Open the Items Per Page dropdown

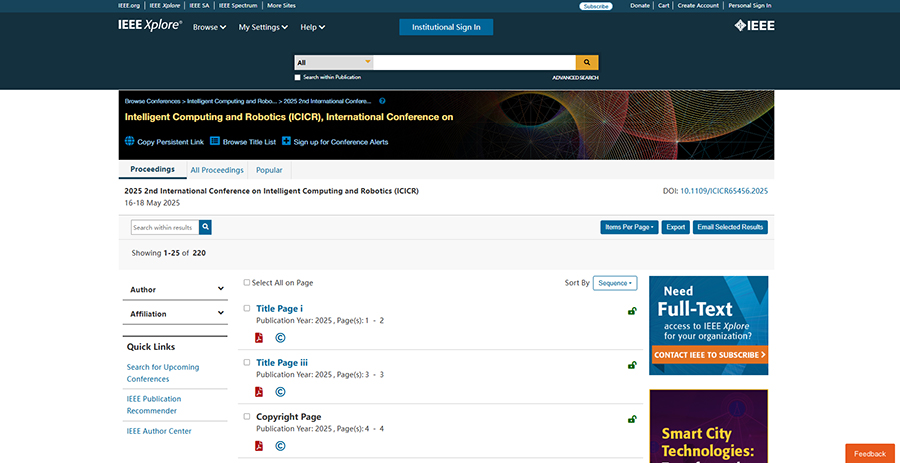point(629,227)
